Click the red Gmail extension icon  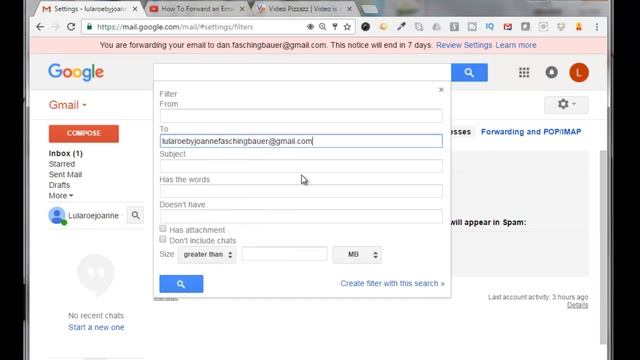click(507, 27)
